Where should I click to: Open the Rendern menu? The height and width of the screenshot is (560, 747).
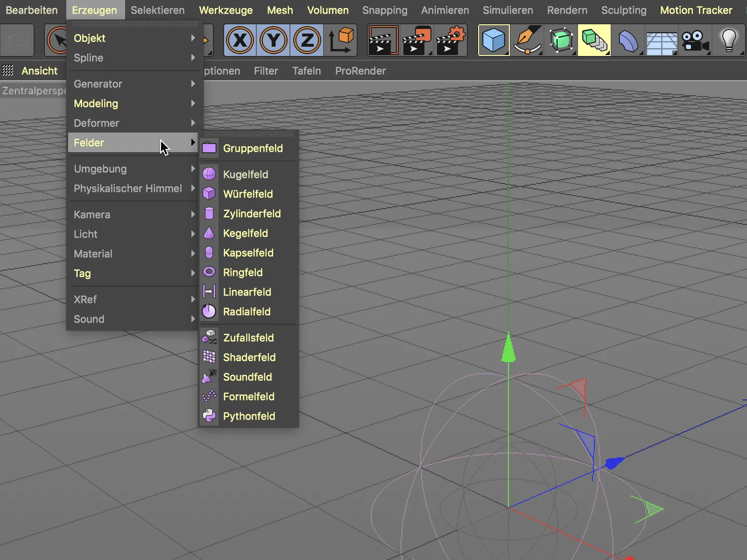[x=567, y=10]
